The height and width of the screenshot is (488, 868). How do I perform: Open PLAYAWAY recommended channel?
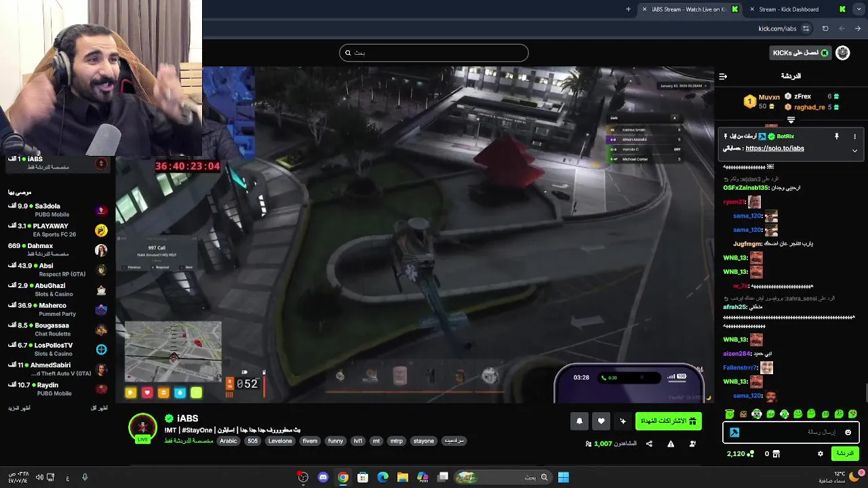(58, 230)
